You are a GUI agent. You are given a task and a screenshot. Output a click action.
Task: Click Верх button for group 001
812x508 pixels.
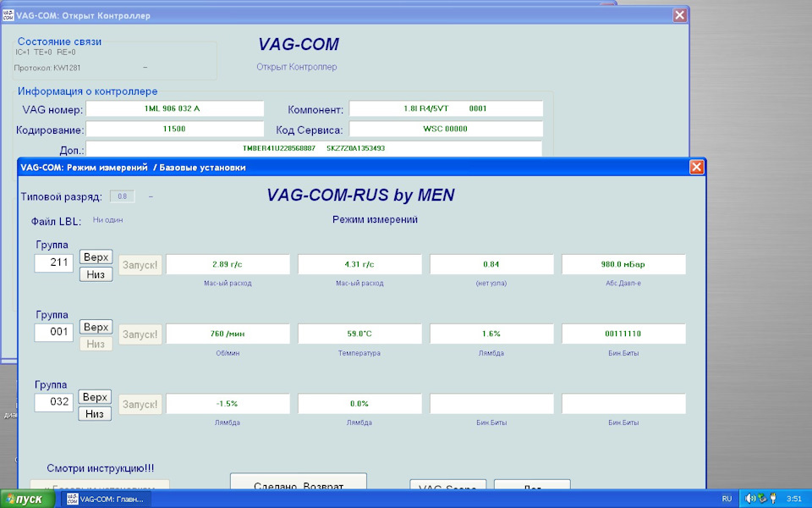(96, 327)
